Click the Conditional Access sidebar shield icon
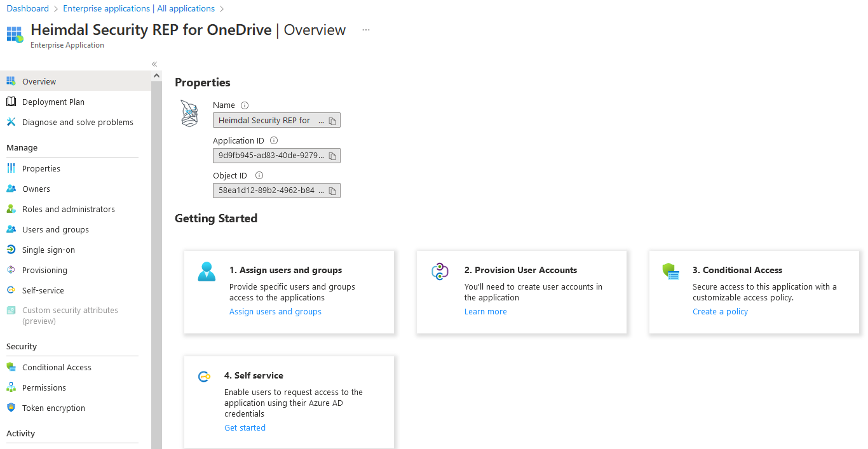The image size is (868, 449). click(11, 367)
